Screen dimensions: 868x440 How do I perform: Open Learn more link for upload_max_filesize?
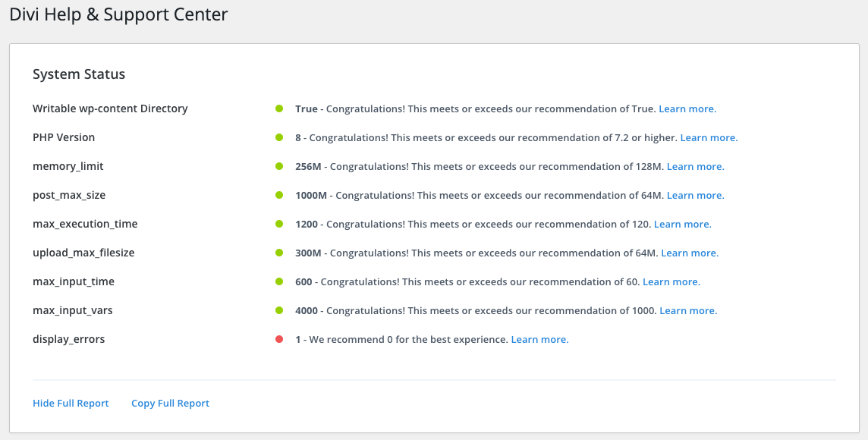click(690, 253)
